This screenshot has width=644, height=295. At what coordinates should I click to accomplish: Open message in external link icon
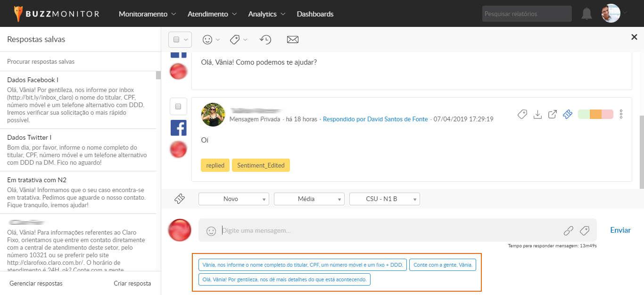(552, 114)
